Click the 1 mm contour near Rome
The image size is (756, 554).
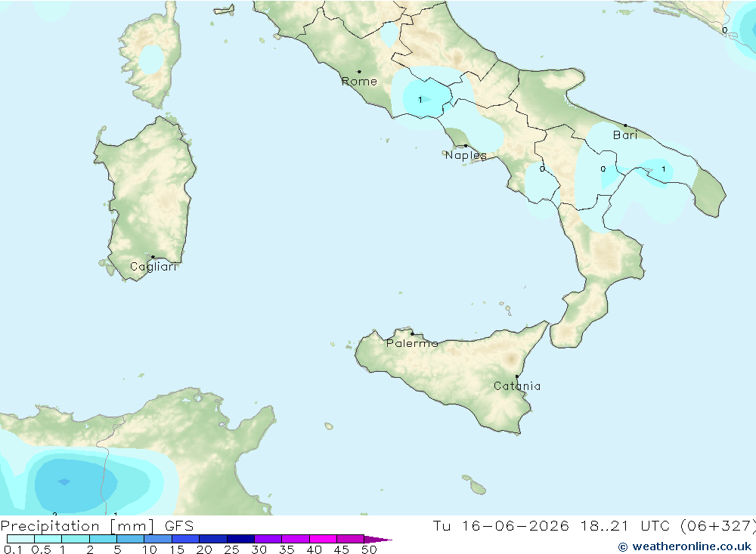420,100
